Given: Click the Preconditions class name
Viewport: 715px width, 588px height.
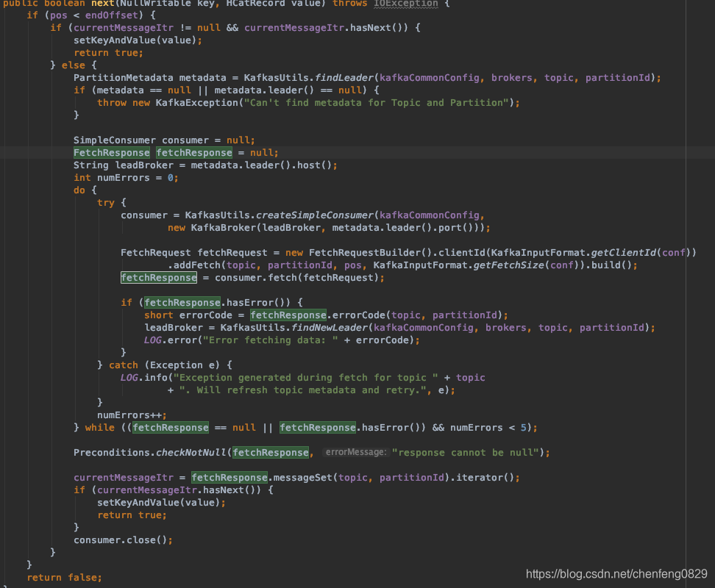Looking at the screenshot, I should (112, 452).
